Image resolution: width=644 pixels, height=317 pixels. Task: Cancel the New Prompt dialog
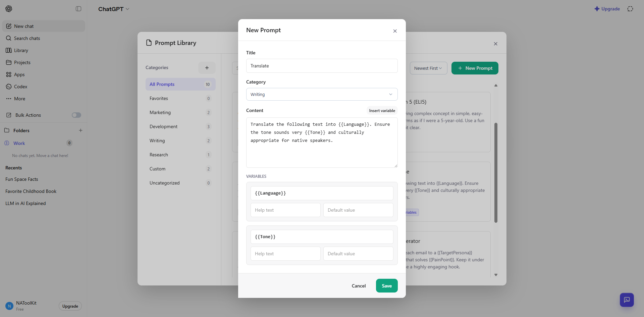click(359, 286)
